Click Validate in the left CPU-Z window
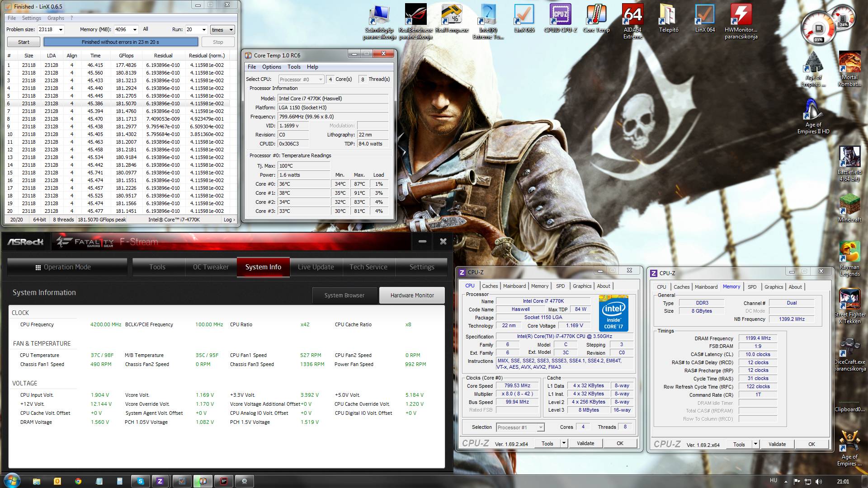The image size is (868, 488). pos(585,443)
